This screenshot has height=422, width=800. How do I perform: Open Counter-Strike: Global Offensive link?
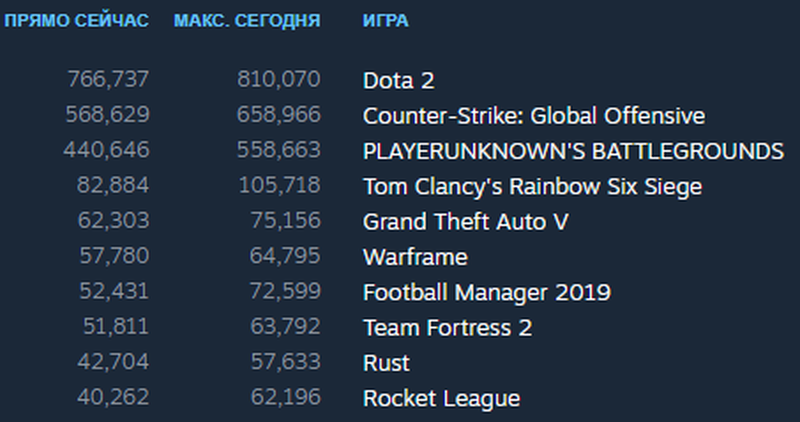click(x=534, y=116)
